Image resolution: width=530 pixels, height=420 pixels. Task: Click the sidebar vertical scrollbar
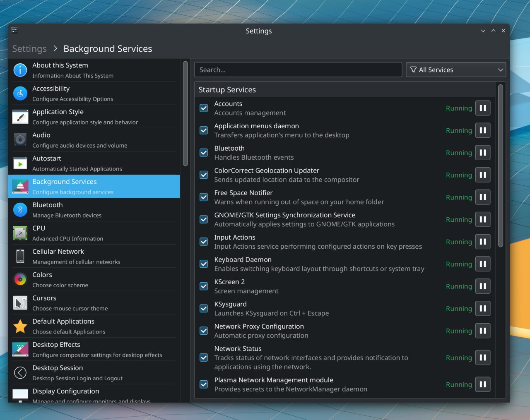pos(185,114)
